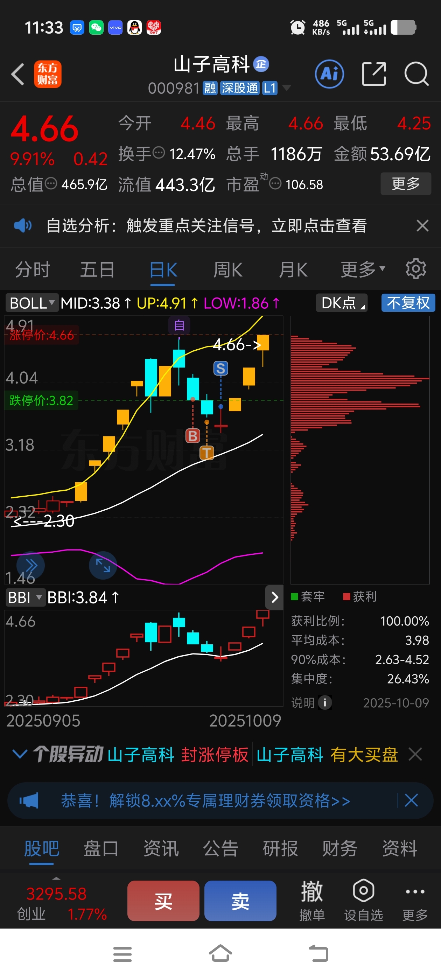
Task: Switch to 资料 tab
Action: (400, 848)
